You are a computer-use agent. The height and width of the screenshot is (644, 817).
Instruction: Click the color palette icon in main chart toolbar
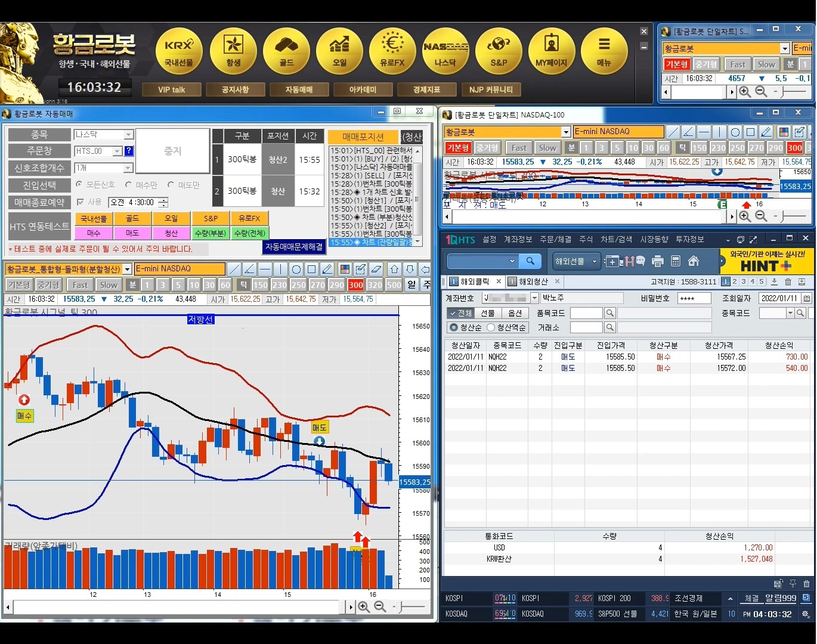pyautogui.click(x=345, y=269)
